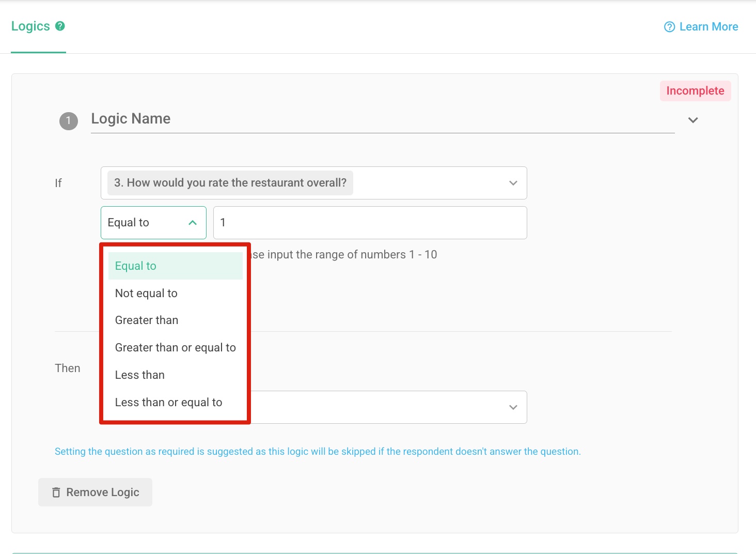
Task: Click the upward chevron in the Equal to box
Action: [193, 223]
